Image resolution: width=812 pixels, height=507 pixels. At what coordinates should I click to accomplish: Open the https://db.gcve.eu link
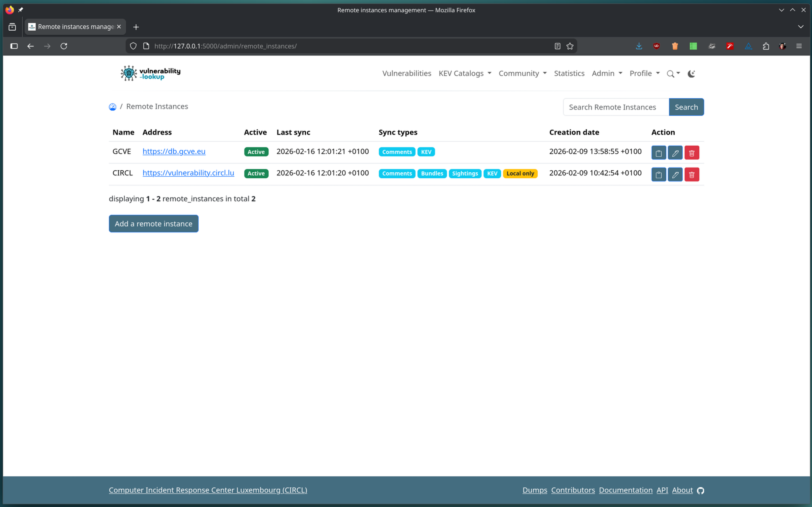174,151
